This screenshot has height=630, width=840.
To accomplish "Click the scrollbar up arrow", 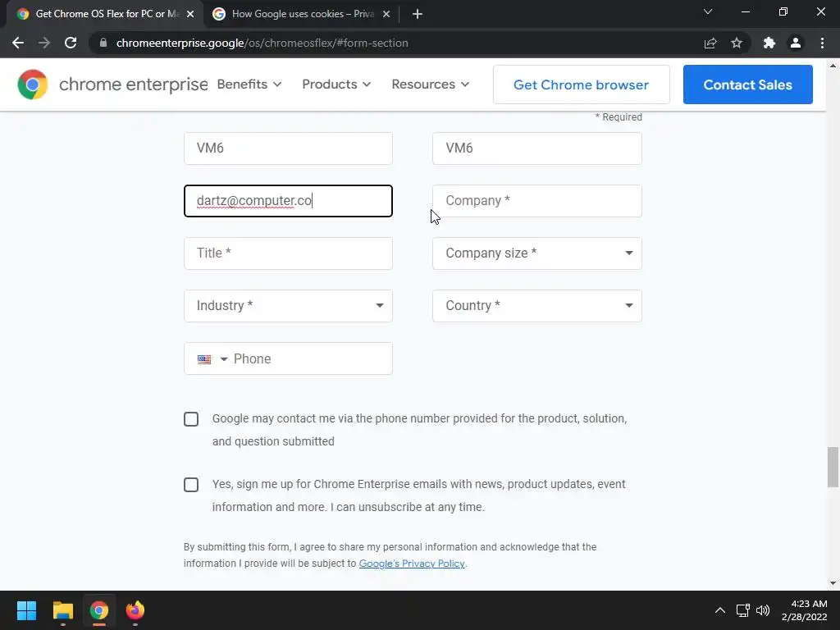I will click(x=833, y=66).
